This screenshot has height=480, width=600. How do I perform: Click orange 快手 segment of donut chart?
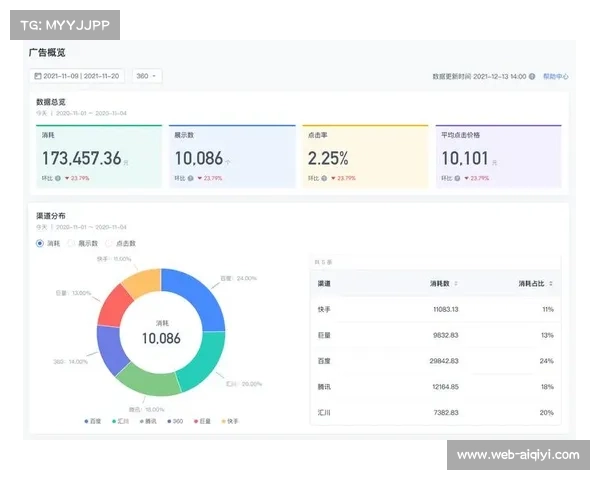point(143,281)
